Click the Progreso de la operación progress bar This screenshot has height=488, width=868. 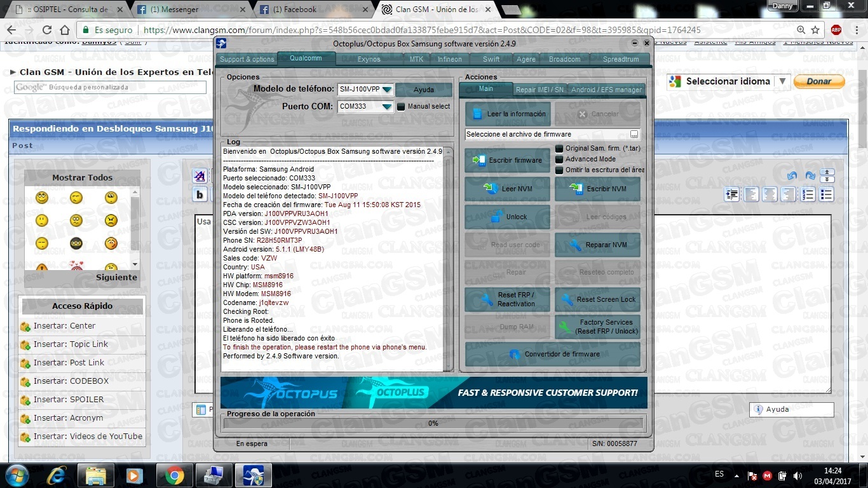(433, 423)
